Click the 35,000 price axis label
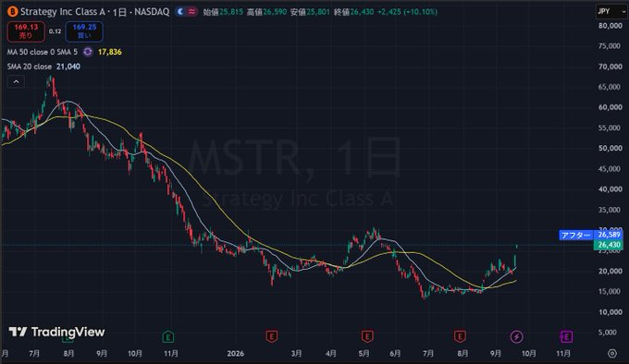Image resolution: width=629 pixels, height=364 pixels. (610, 210)
